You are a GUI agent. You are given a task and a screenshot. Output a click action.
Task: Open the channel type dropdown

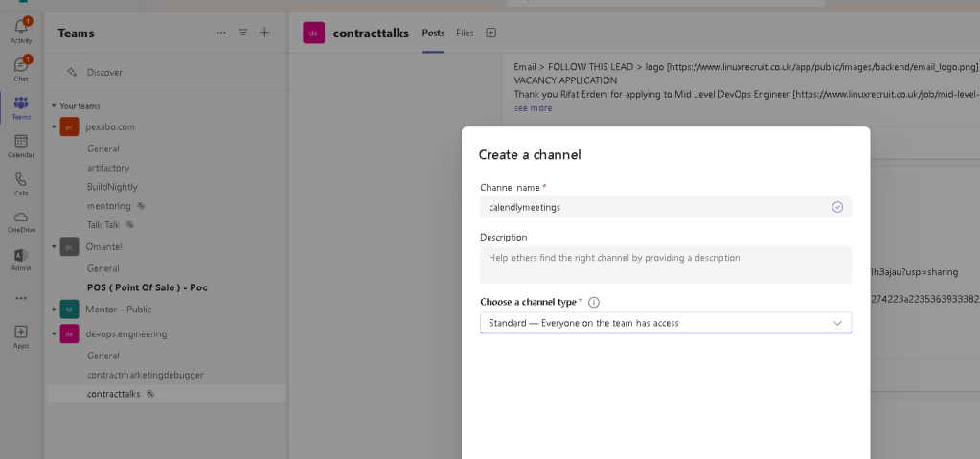coord(666,323)
